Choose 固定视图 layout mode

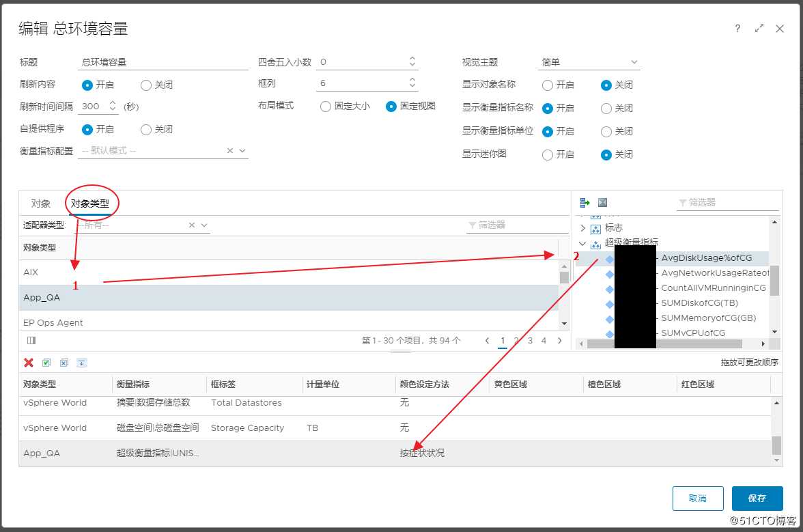pos(391,107)
